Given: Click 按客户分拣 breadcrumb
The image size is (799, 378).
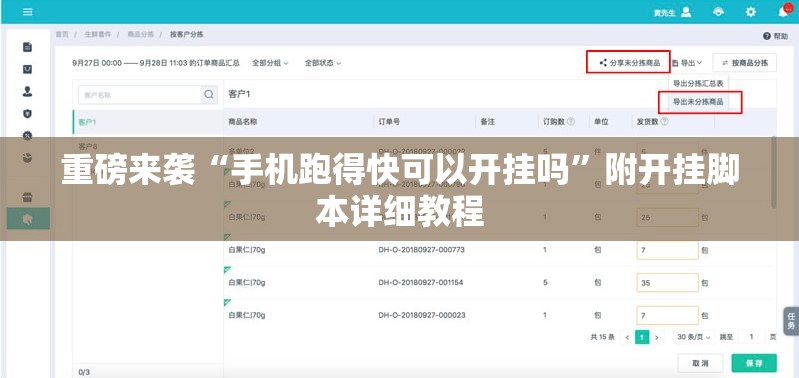Looking at the screenshot, I should (187, 35).
